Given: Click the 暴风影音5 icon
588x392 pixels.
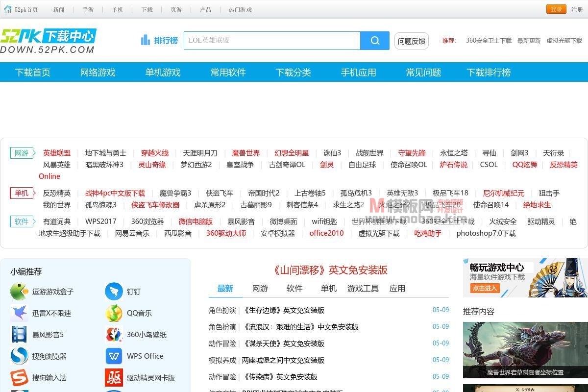Looking at the screenshot, I should click(19, 335).
